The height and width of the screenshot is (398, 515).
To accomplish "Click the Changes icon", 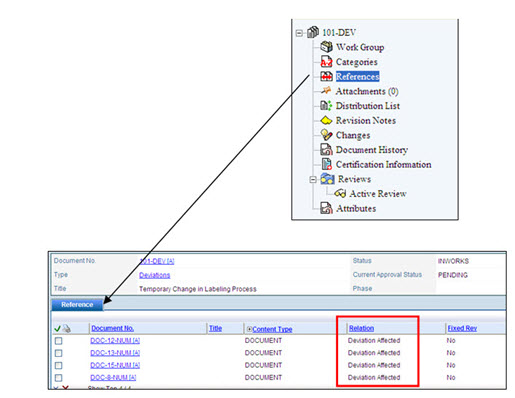I will pos(326,135).
